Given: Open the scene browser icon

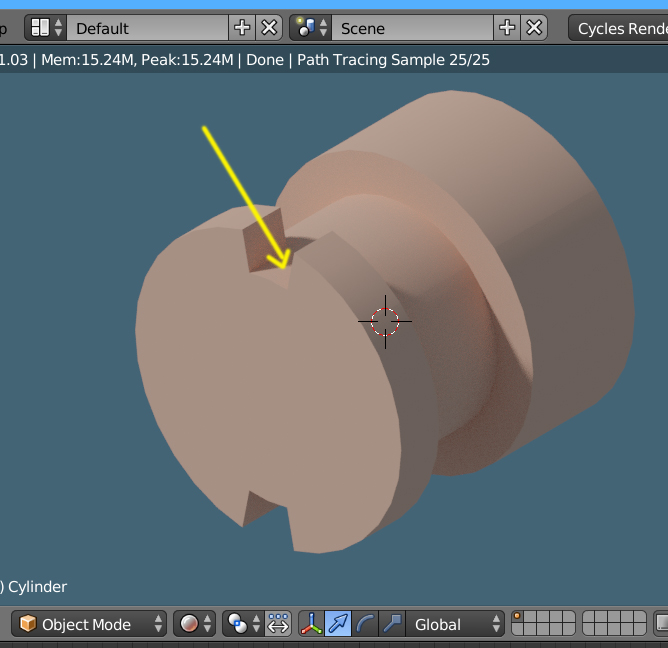Looking at the screenshot, I should pyautogui.click(x=311, y=28).
